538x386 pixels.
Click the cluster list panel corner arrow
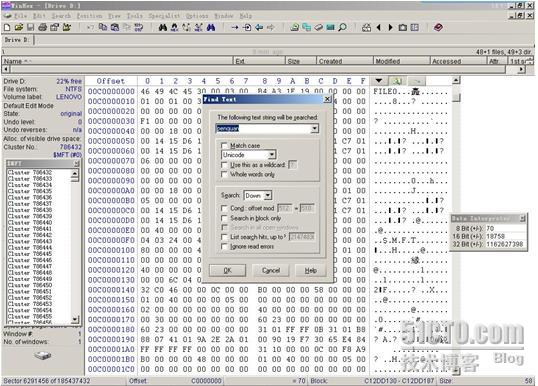pyautogui.click(x=77, y=164)
